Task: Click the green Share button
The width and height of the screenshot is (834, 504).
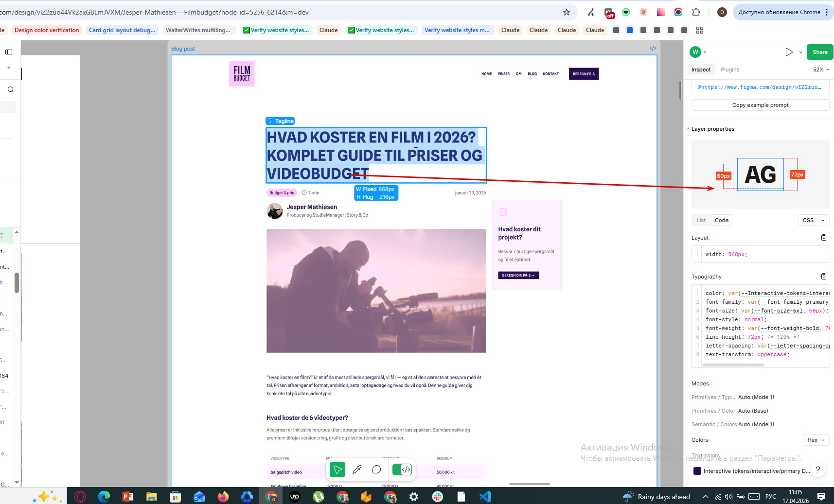Action: (820, 52)
